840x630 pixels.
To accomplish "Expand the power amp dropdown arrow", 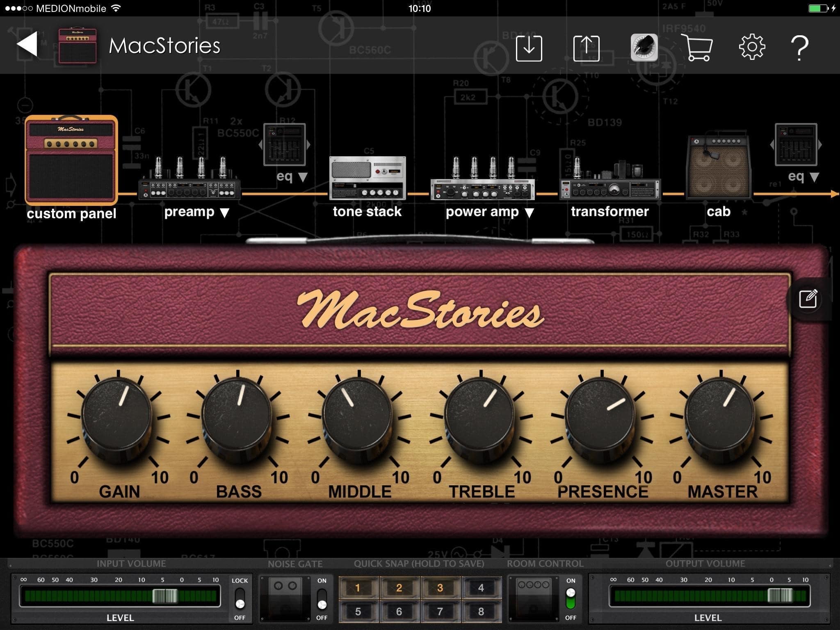I will (x=530, y=212).
